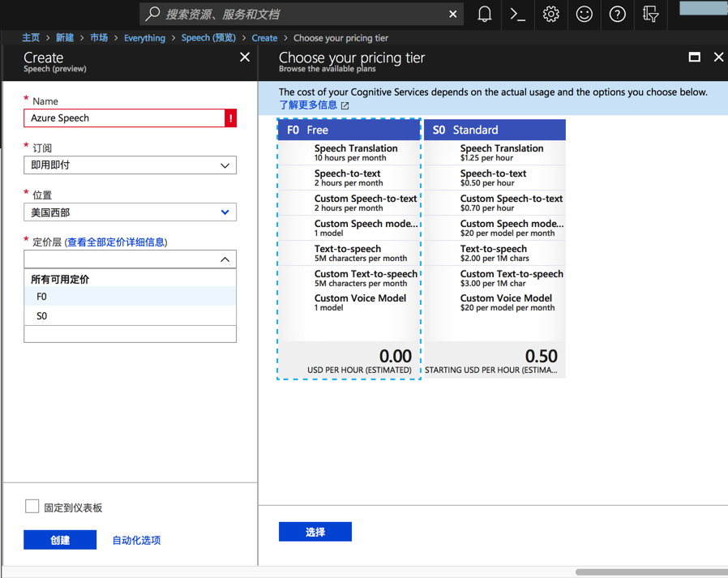The width and height of the screenshot is (728, 578).
Task: Open the help question mark icon
Action: pos(617,15)
